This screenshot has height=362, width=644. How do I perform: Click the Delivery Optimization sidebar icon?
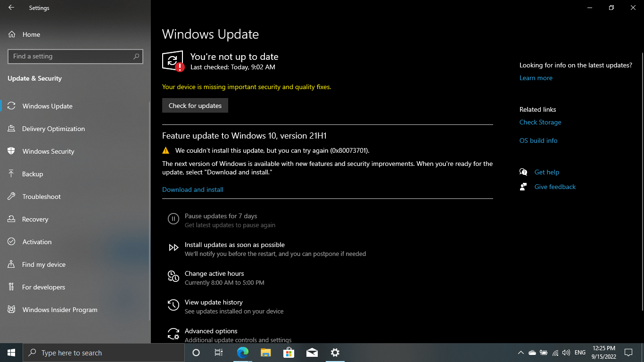[11, 129]
